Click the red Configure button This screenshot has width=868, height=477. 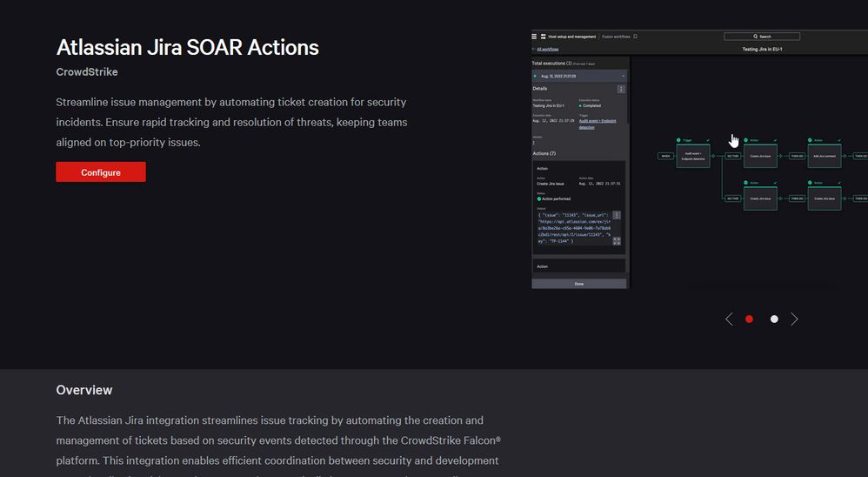[x=101, y=171]
